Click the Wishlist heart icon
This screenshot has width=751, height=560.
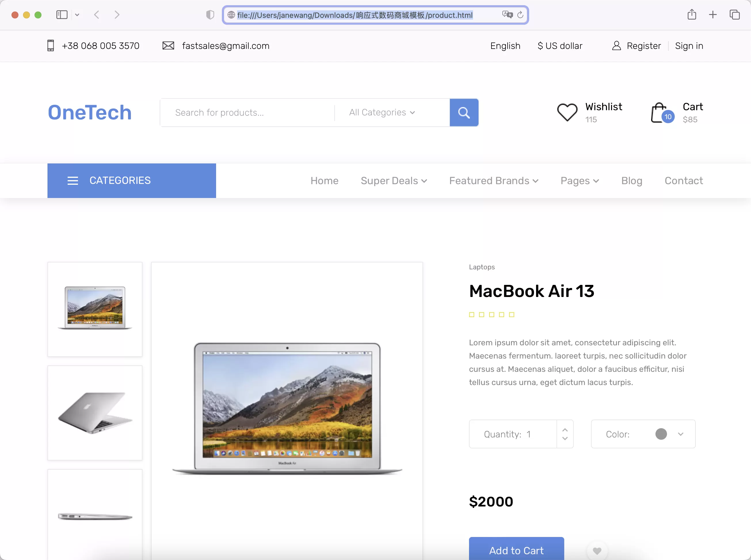pos(567,112)
